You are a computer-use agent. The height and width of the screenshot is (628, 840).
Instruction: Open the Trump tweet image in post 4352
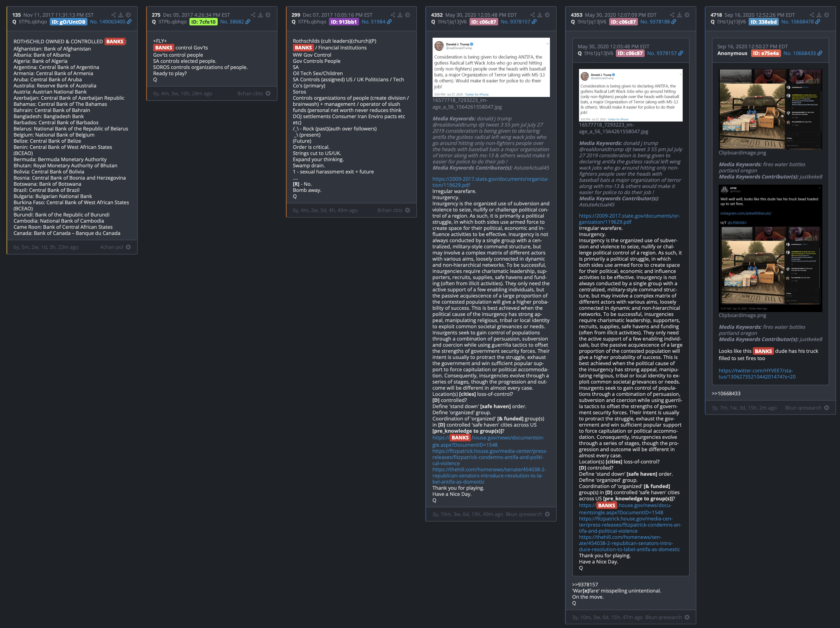pos(491,67)
